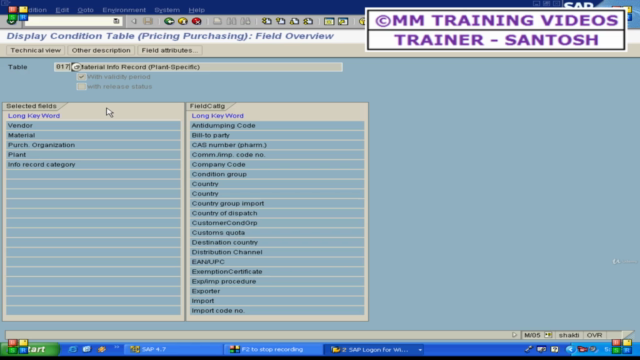Viewport: 640px width, 360px height.
Task: Open the System menu
Action: (167, 10)
